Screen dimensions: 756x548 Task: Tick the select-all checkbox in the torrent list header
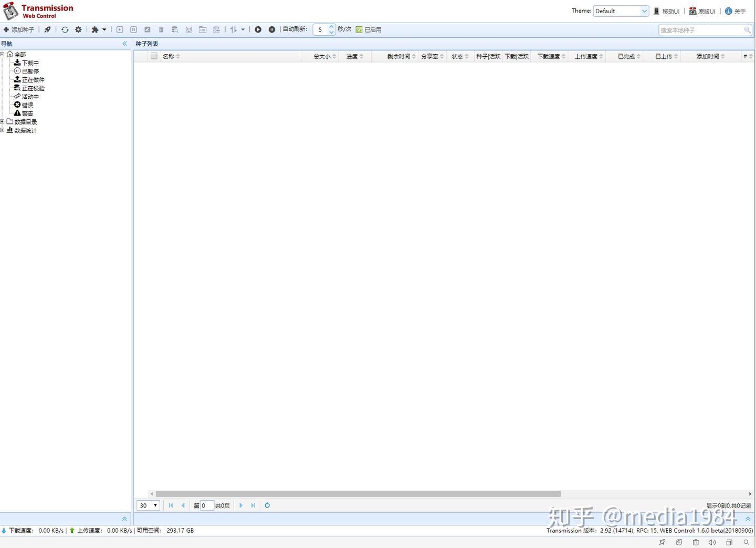coord(154,56)
